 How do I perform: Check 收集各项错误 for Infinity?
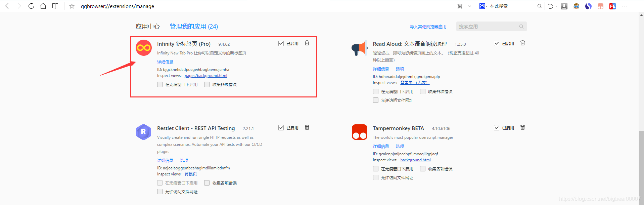click(x=207, y=84)
